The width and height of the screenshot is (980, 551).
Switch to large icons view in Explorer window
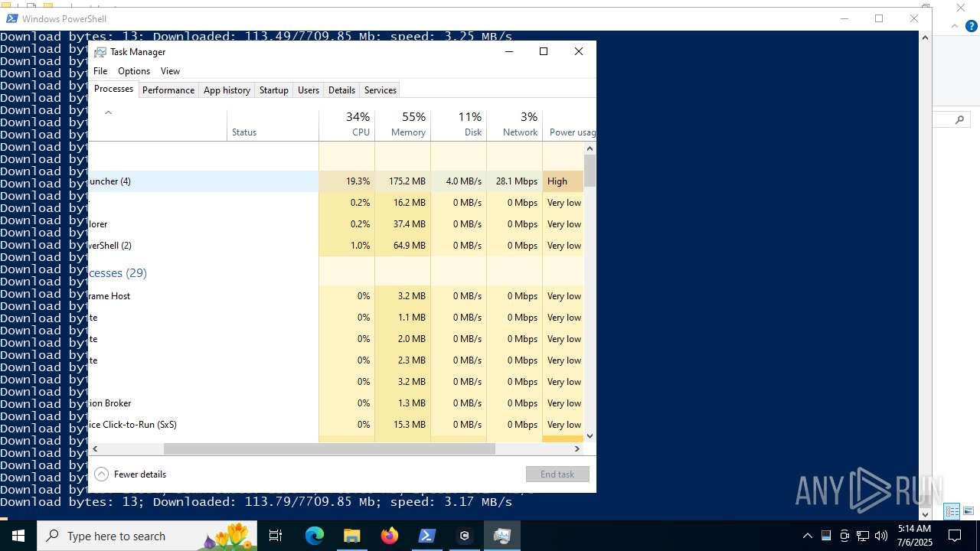pos(969,511)
